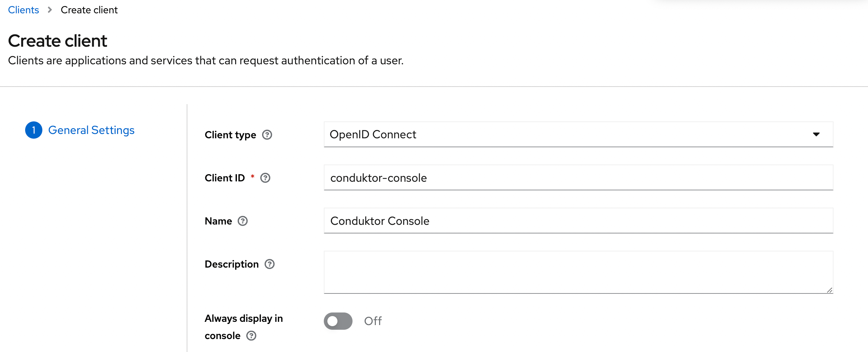Click the 'Off' label beside the switch
Viewport: 868px width, 352px height.
point(373,321)
